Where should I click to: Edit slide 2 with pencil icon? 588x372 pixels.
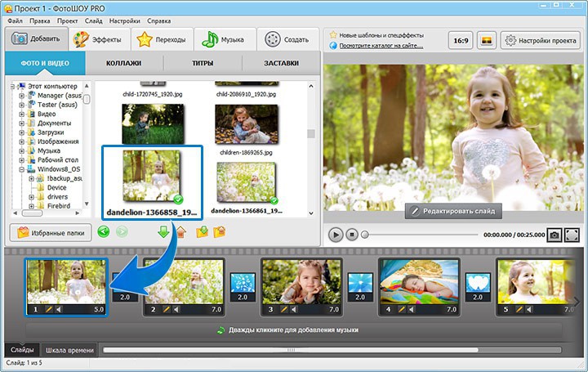(166, 310)
